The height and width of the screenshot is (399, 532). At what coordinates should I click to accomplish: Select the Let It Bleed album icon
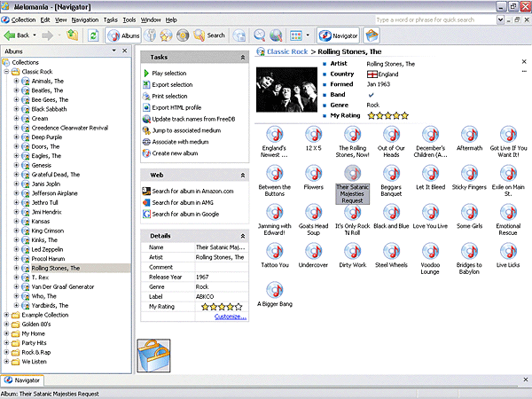[430, 171]
